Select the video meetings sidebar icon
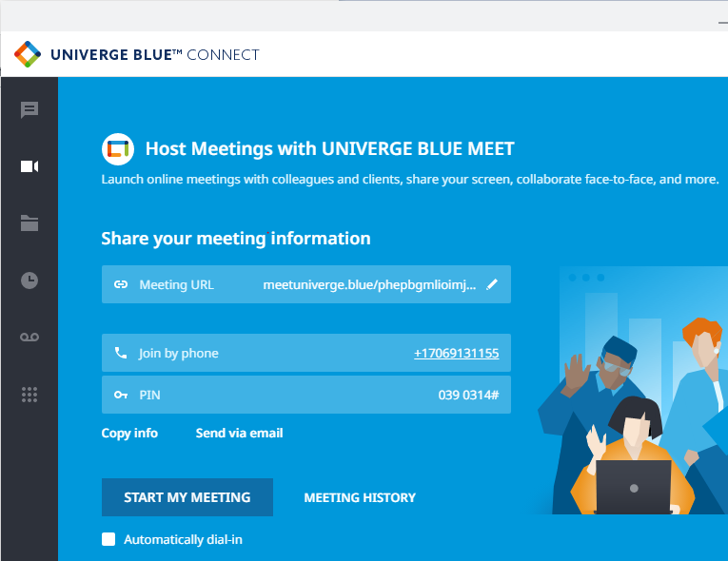Viewport: 728px width, 561px height. tap(30, 166)
